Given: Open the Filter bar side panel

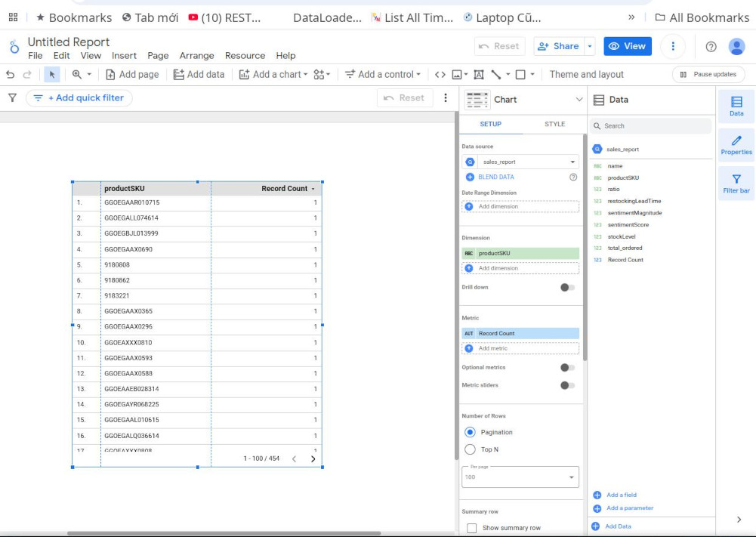Looking at the screenshot, I should point(736,184).
